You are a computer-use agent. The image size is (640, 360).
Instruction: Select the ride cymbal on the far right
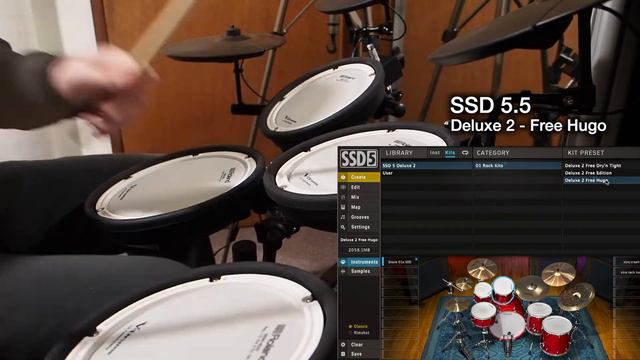coord(577,296)
